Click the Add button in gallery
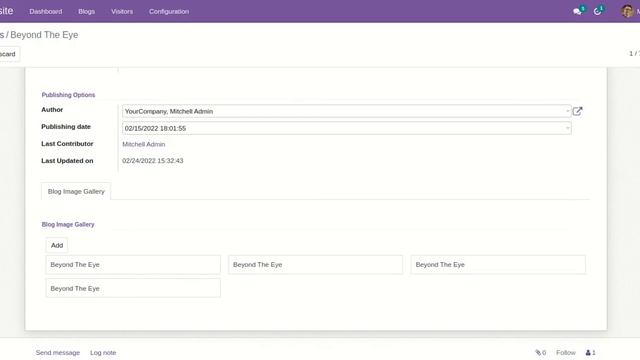This screenshot has width=640, height=360. point(57,245)
